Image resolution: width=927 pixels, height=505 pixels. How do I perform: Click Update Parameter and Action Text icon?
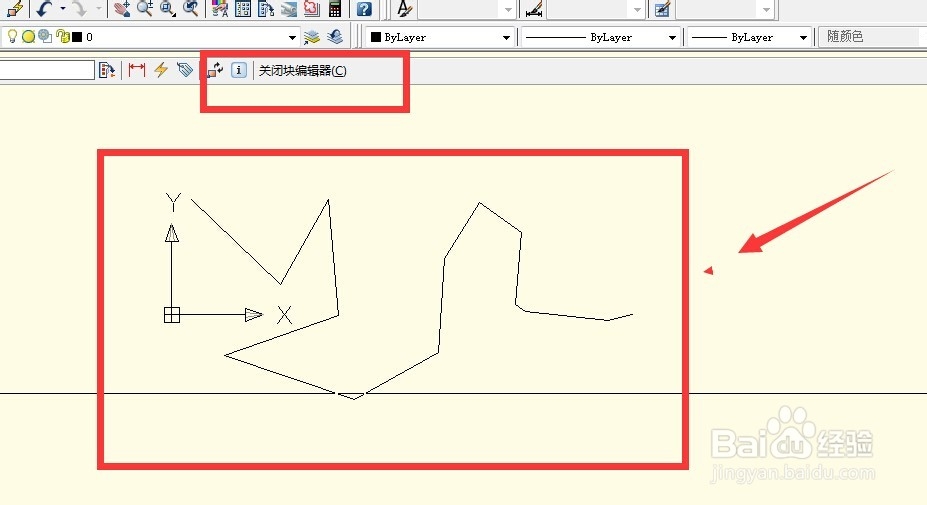[215, 70]
